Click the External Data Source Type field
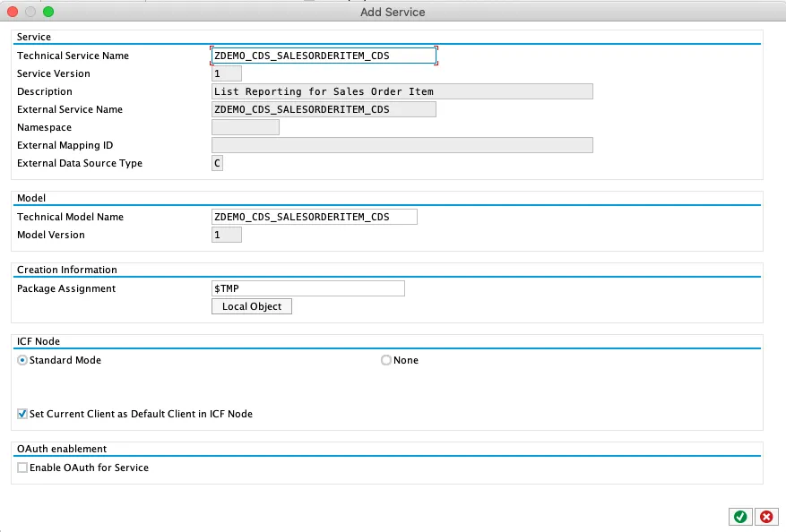 (217, 163)
